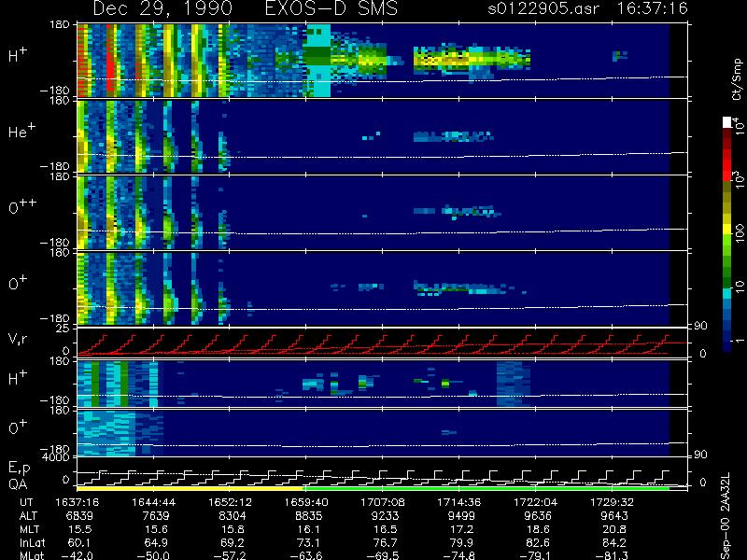Click the MLat value '-57.2'

tap(230, 555)
